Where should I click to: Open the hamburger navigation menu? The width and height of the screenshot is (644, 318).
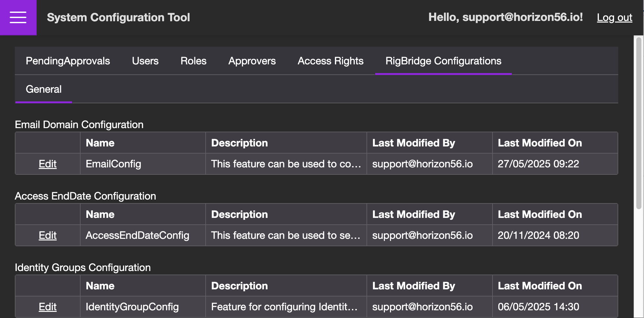pos(18,17)
